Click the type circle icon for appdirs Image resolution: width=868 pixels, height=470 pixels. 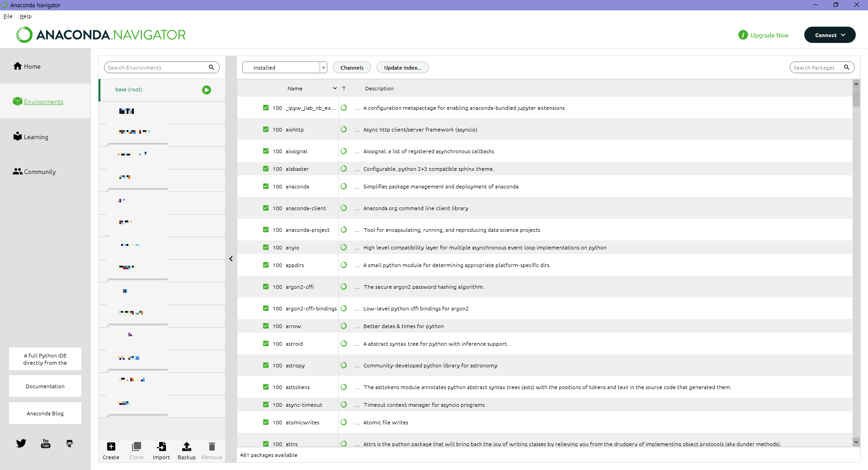pos(344,265)
